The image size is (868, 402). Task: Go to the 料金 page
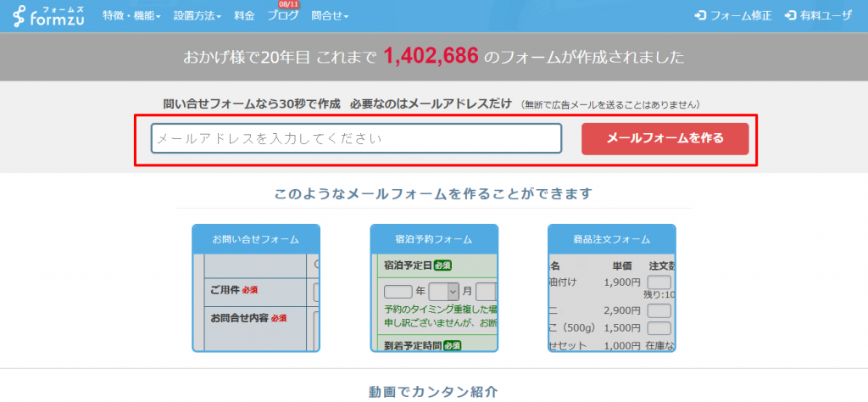pyautogui.click(x=244, y=16)
